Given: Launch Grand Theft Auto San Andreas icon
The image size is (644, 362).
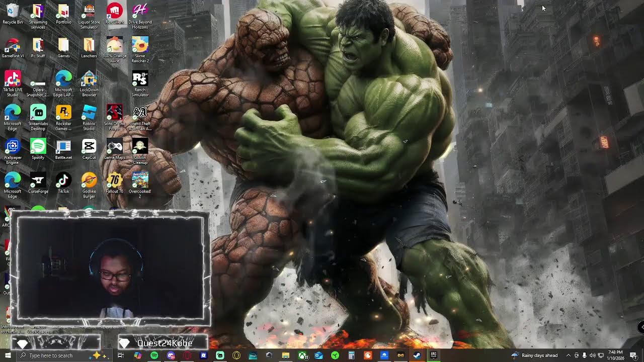Looking at the screenshot, I should pos(140,118).
